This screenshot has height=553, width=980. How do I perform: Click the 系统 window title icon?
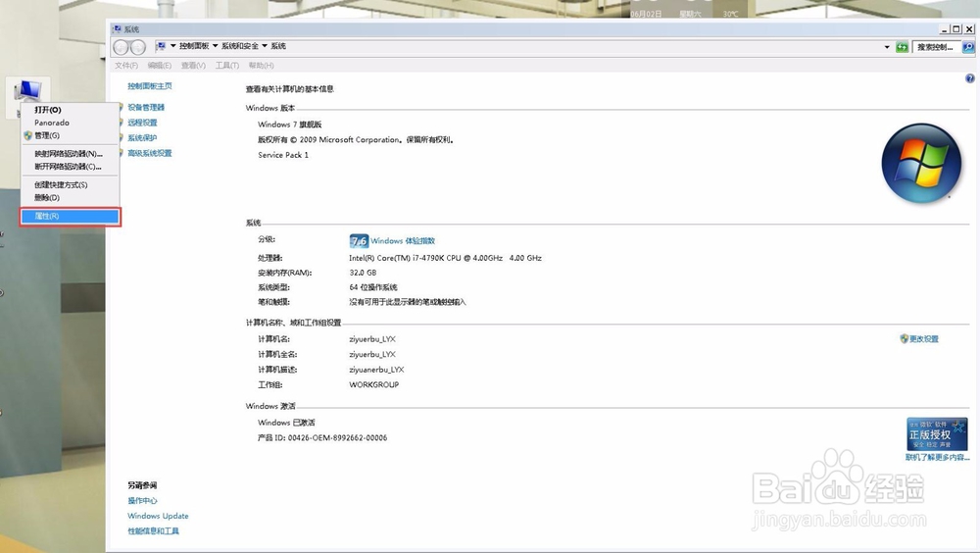117,28
